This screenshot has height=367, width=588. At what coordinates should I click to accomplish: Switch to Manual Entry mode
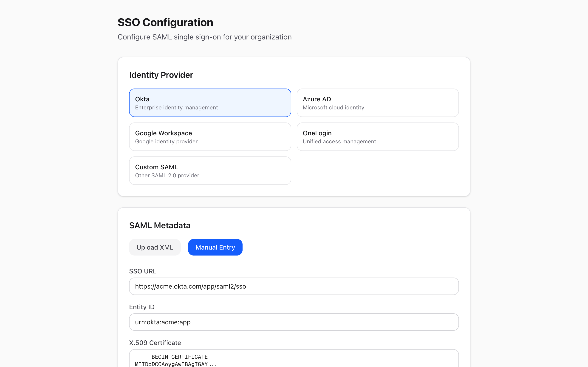click(x=215, y=247)
